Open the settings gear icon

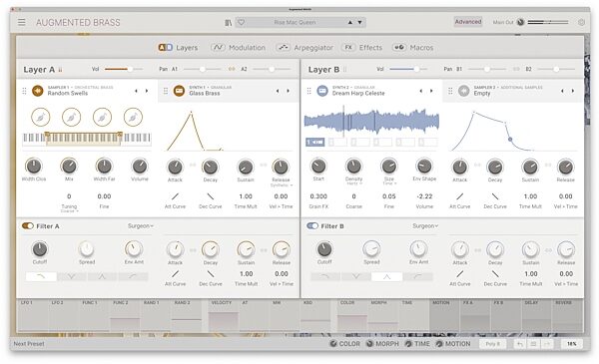pyautogui.click(x=581, y=22)
